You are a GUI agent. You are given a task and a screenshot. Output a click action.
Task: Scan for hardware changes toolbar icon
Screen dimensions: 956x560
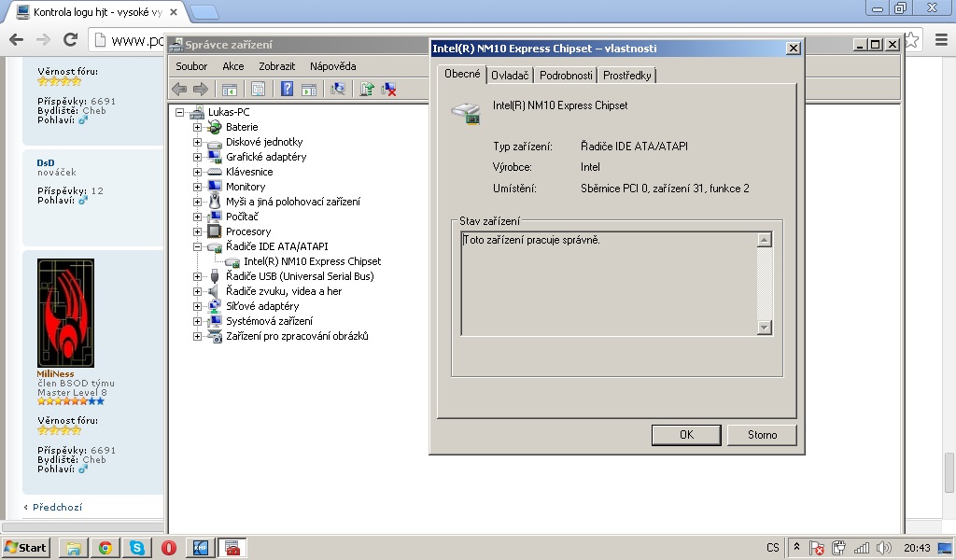(338, 90)
